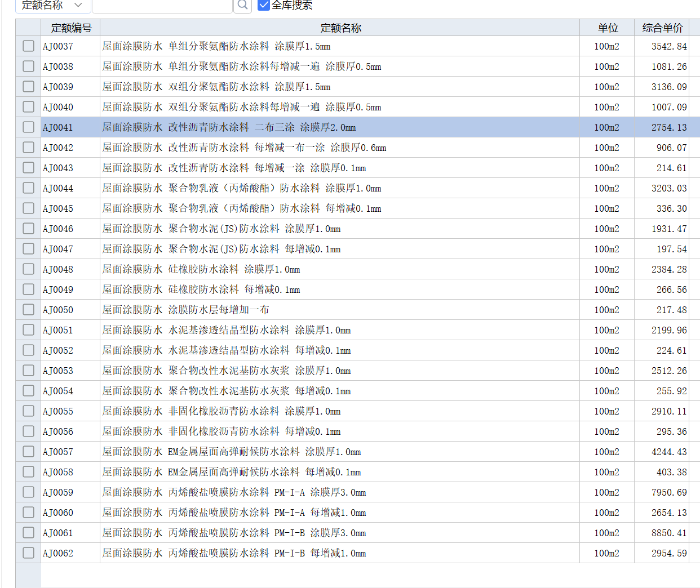Tick the checkbox for AJ0039
700x588 pixels.
coord(28,87)
